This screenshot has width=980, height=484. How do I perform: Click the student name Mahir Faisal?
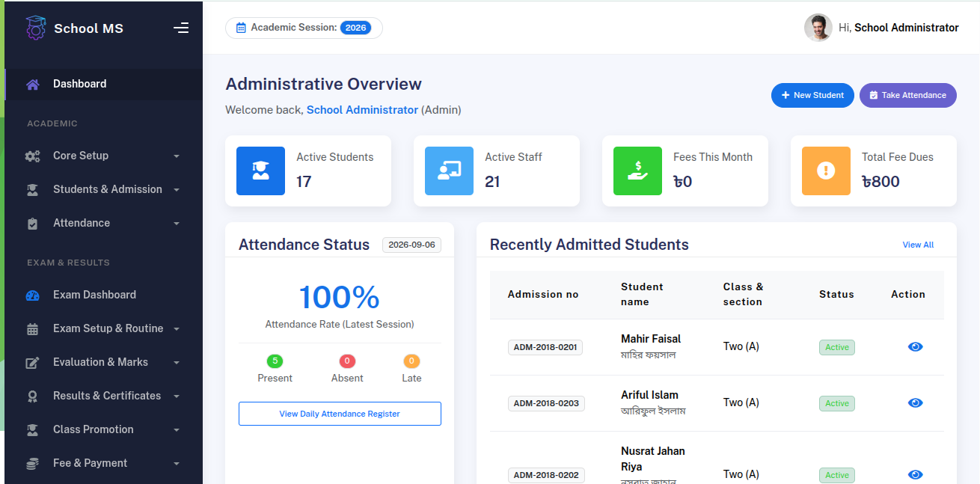coord(651,339)
